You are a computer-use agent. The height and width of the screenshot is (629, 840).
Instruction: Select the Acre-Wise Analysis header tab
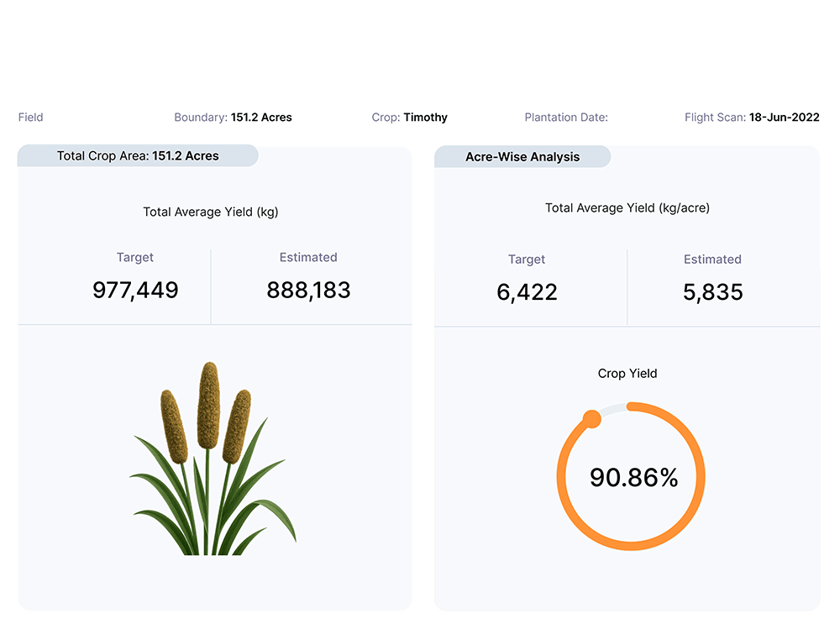[522, 157]
